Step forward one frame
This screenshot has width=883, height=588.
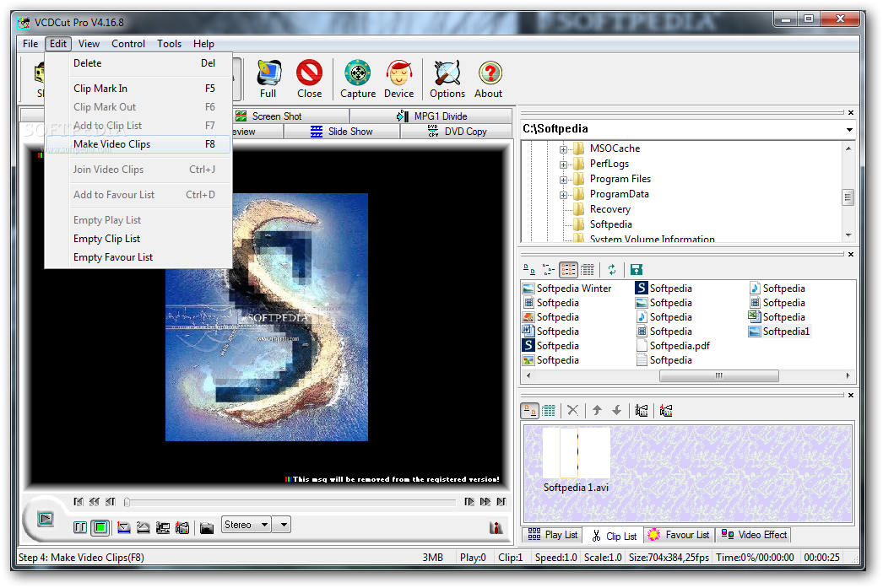(469, 501)
